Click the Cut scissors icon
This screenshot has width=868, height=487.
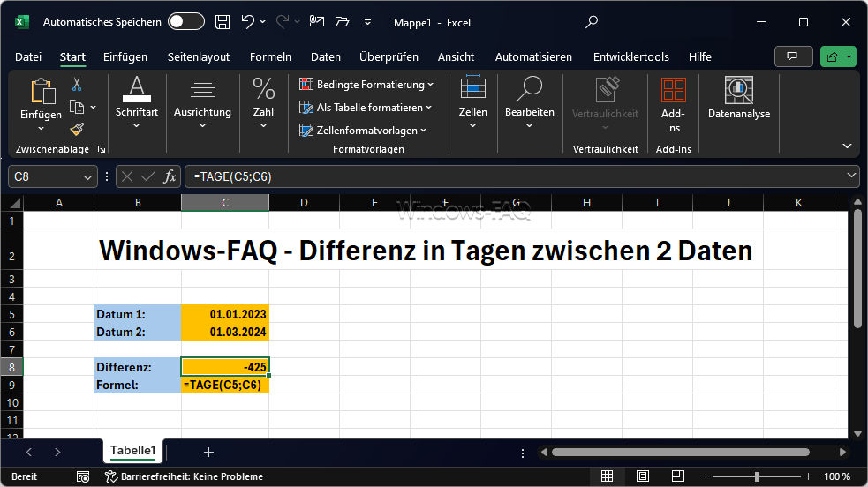(77, 84)
